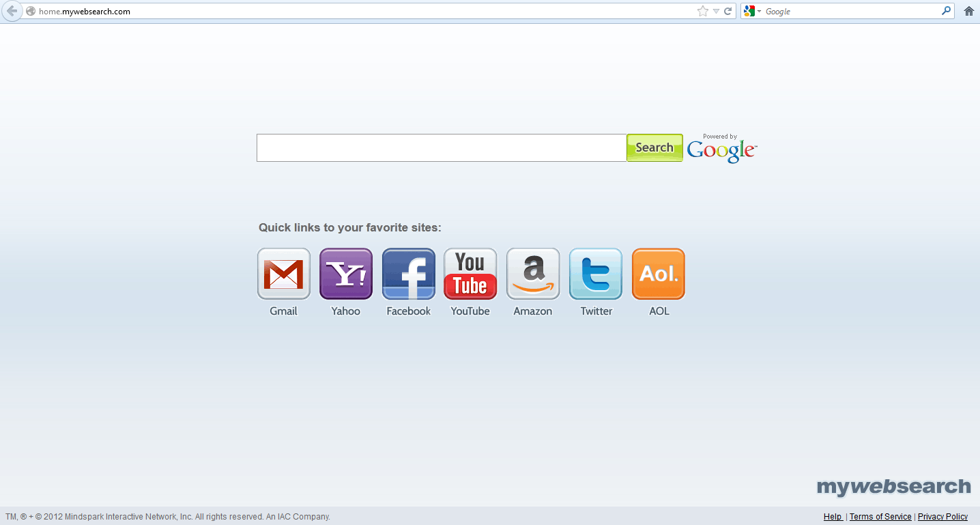
Task: Click the YouTube text label
Action: point(470,311)
